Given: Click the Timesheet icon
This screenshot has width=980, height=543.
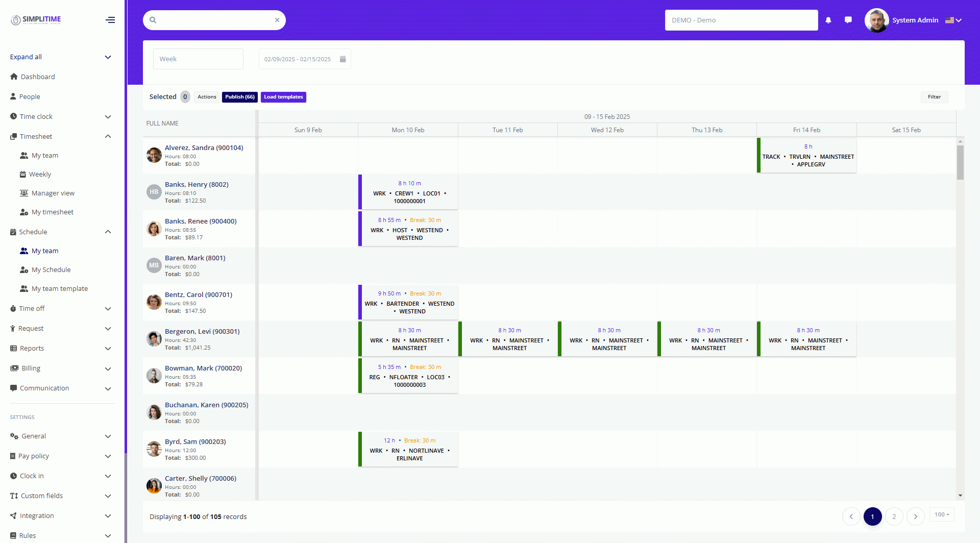Looking at the screenshot, I should tap(13, 136).
